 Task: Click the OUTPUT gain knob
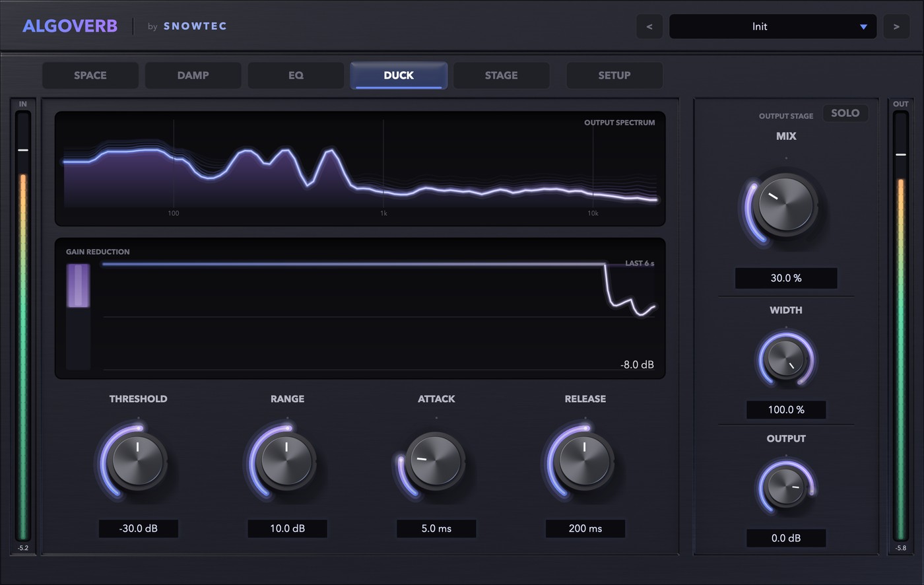point(786,488)
